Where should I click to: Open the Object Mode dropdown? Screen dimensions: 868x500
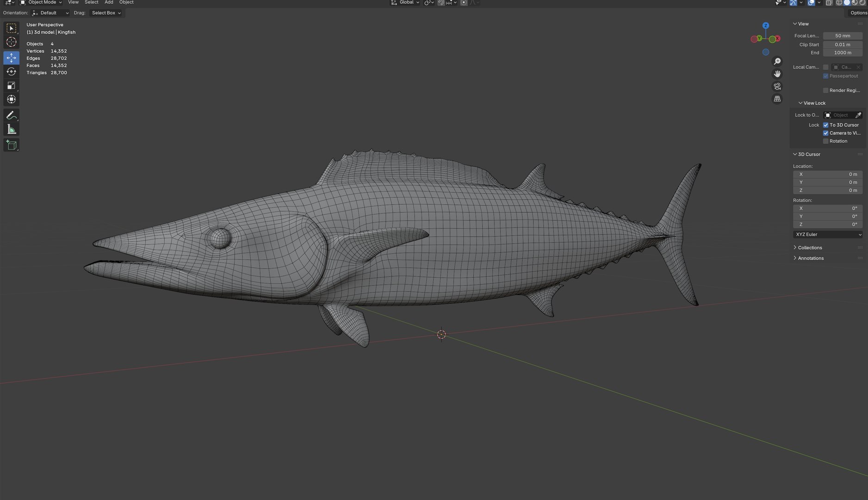(x=41, y=2)
